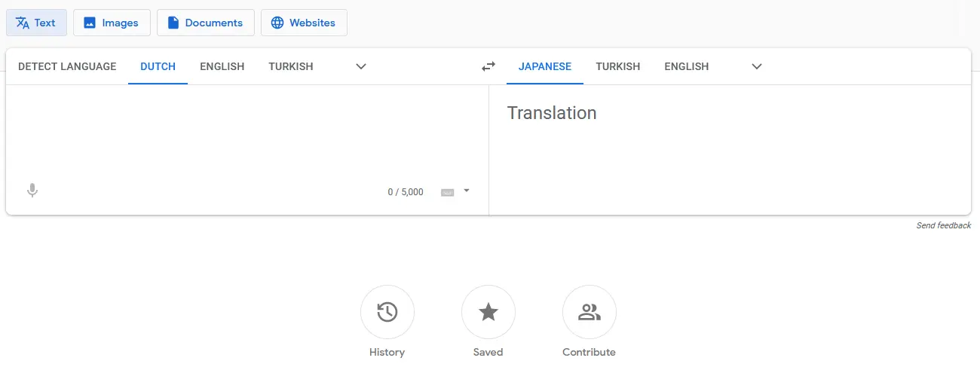Select Japanese as target language
Viewport: 980px width, 367px height.
pyautogui.click(x=545, y=66)
